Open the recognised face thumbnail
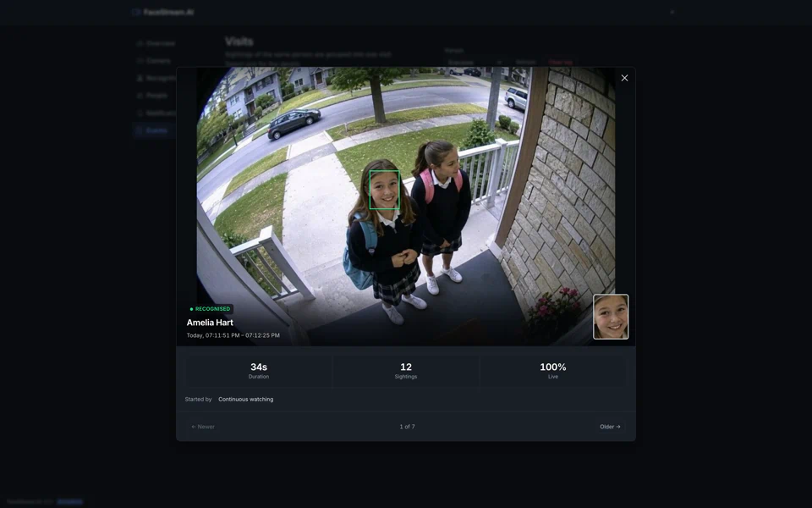Viewport: 812px width, 508px height. tap(611, 317)
